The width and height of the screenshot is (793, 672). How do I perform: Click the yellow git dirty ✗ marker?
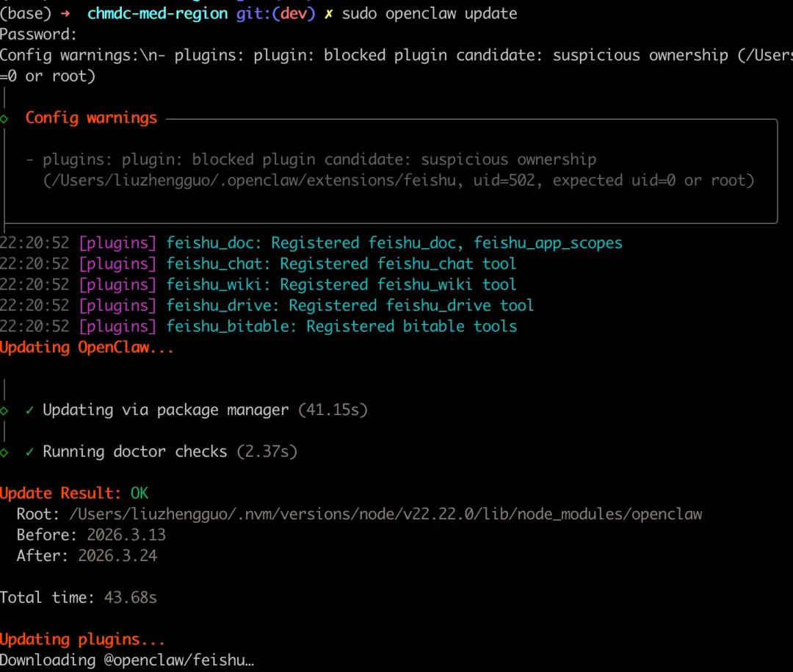327,13
